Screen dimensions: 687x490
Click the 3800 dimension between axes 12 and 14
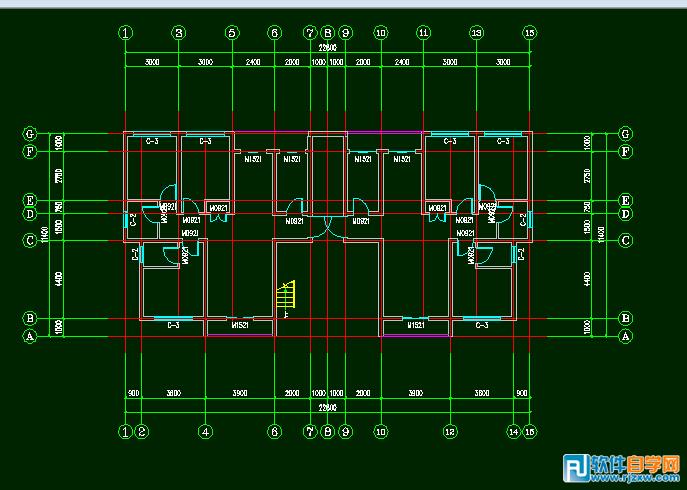click(x=482, y=393)
